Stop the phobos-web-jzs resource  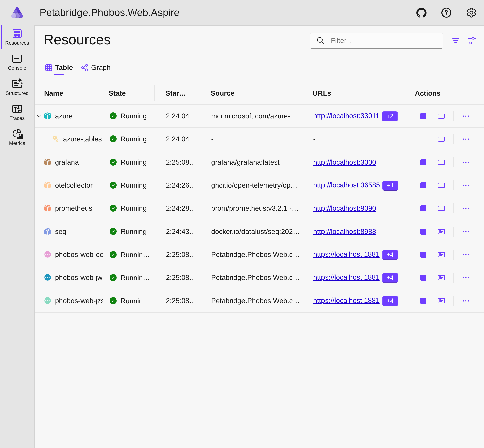423,301
